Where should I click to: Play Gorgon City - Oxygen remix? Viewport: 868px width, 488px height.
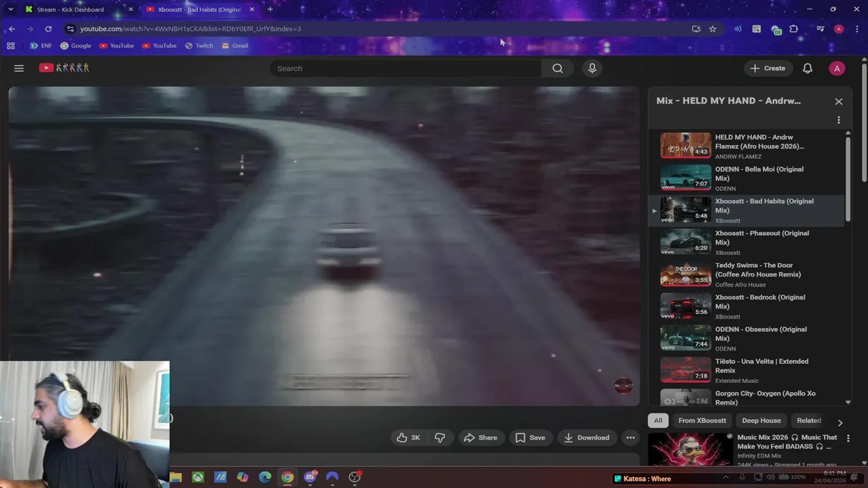(x=746, y=397)
